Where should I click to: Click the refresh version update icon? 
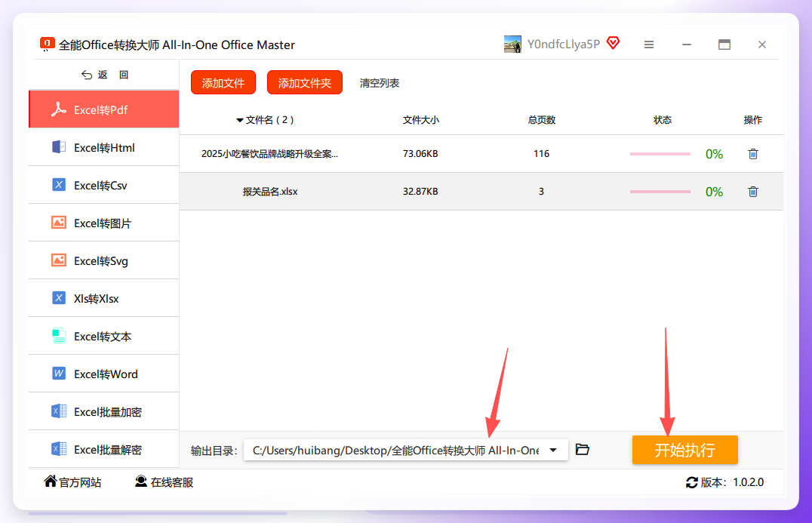(692, 482)
